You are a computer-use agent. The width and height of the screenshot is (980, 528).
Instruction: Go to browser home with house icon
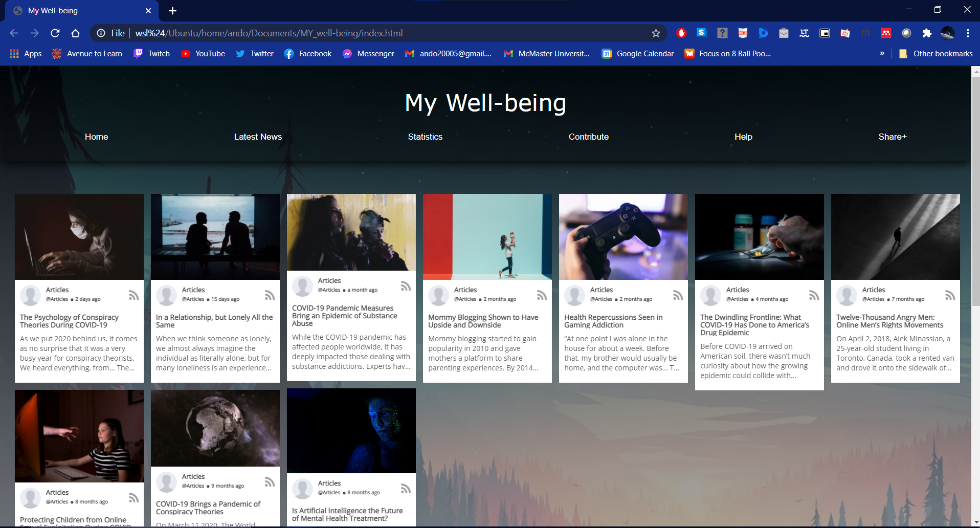(x=76, y=33)
